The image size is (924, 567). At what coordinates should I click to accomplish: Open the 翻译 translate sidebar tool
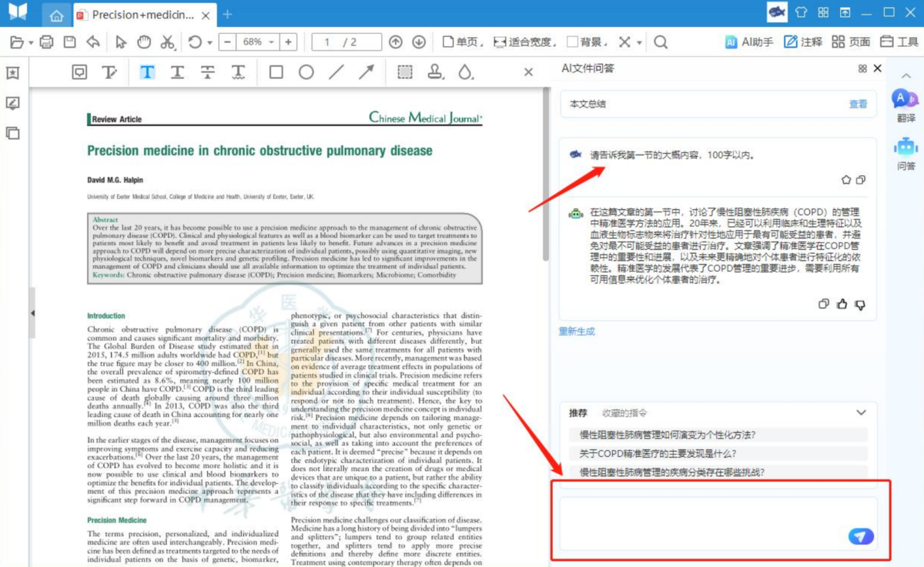906,105
